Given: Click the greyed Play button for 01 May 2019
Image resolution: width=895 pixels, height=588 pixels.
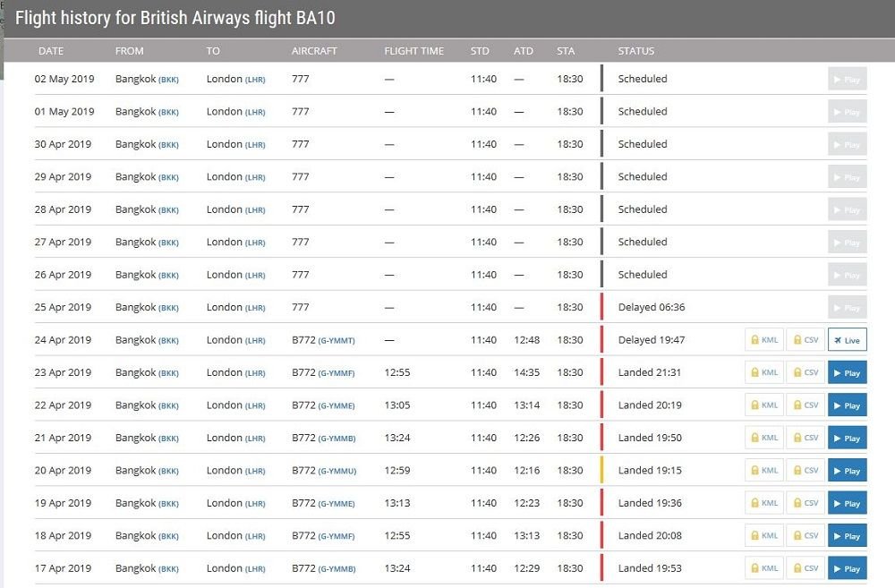Looking at the screenshot, I should [x=847, y=111].
